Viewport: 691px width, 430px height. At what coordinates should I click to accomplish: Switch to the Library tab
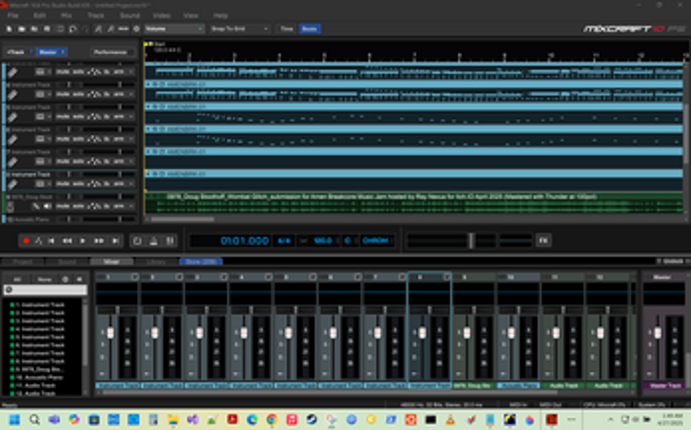(157, 261)
